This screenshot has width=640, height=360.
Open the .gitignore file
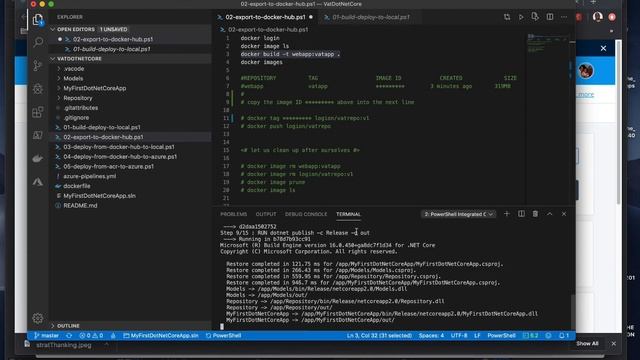76,118
